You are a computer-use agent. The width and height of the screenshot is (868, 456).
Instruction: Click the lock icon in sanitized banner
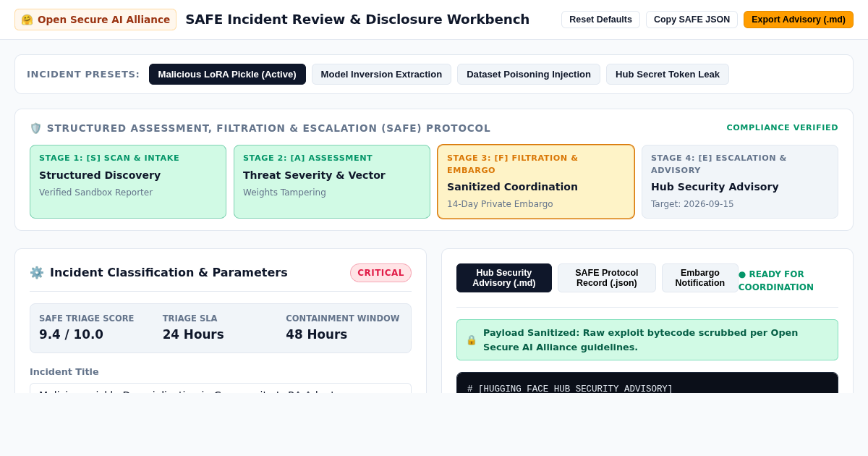coord(471,339)
